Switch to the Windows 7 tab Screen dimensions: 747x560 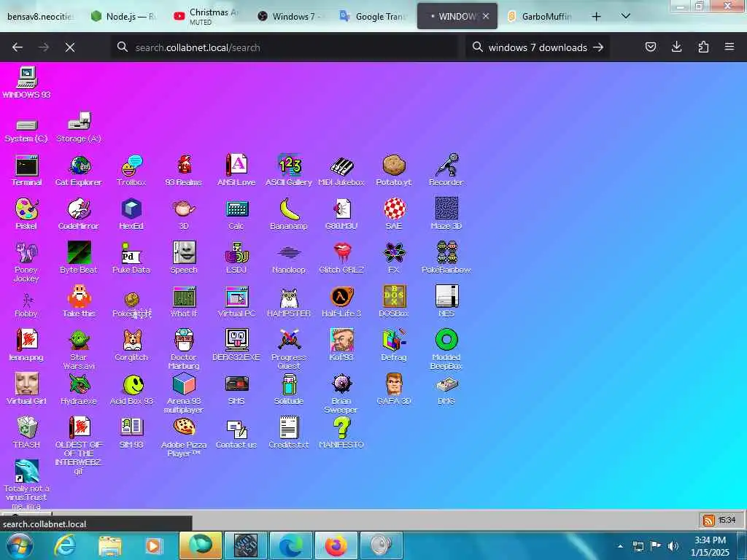289,16
